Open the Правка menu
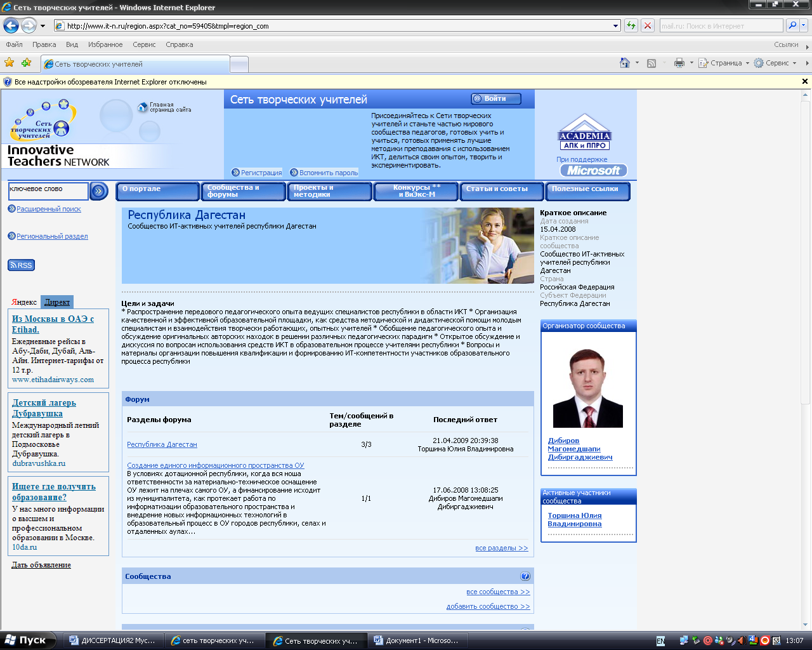 (44, 44)
